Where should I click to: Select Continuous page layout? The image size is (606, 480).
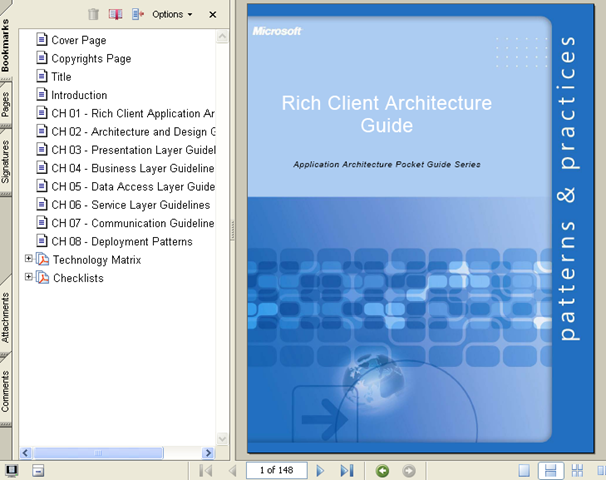tap(550, 470)
